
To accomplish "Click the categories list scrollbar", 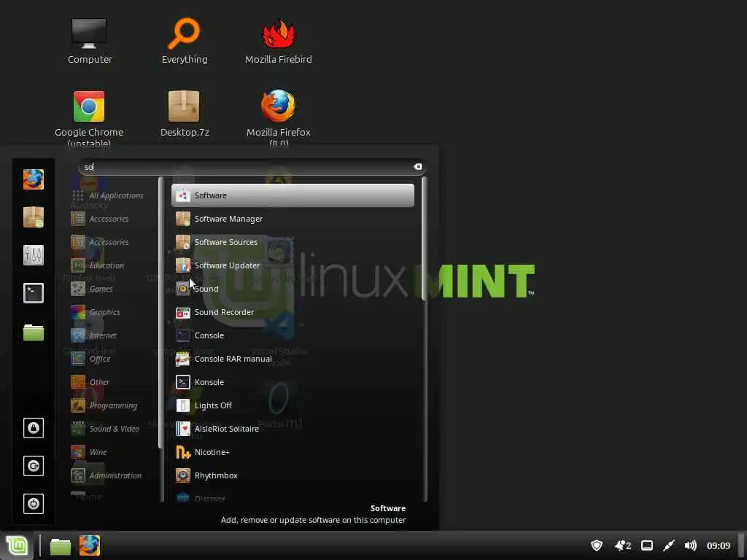I will click(161, 312).
